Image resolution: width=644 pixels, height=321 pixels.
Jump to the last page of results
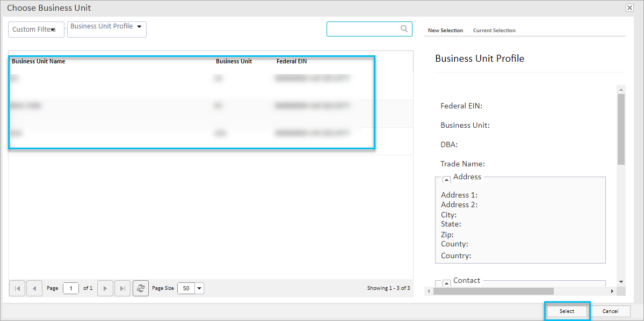tap(122, 288)
